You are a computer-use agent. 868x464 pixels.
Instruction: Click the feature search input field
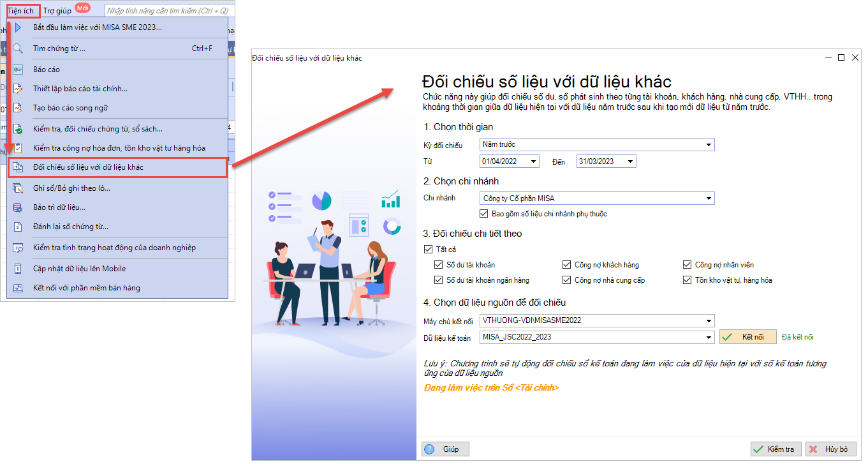click(x=168, y=11)
